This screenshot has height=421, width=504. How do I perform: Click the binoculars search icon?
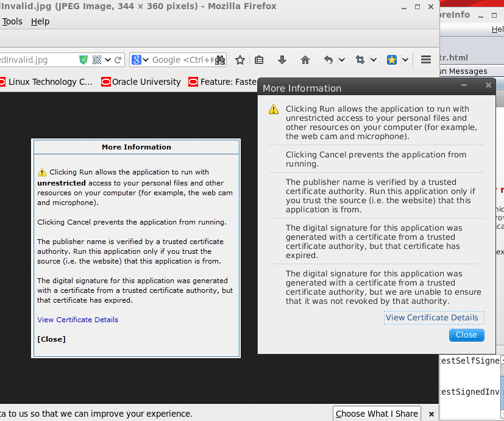click(x=220, y=60)
